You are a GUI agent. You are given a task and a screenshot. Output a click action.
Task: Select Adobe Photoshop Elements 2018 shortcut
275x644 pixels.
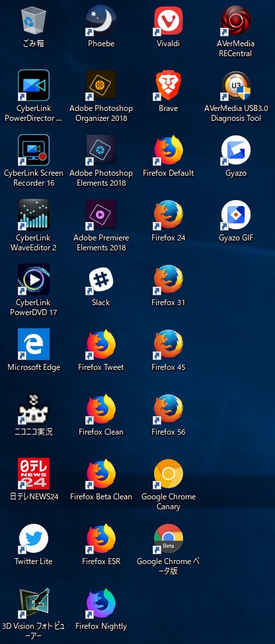pyautogui.click(x=101, y=150)
